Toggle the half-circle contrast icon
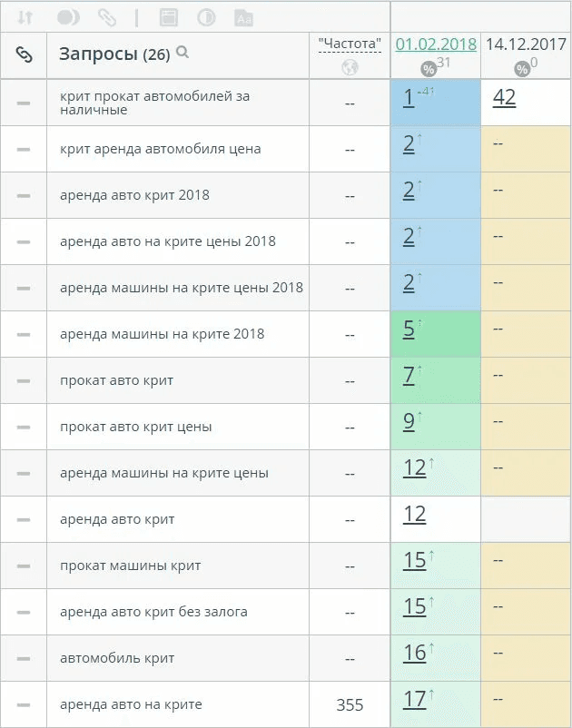The height and width of the screenshot is (728, 572). [206, 17]
